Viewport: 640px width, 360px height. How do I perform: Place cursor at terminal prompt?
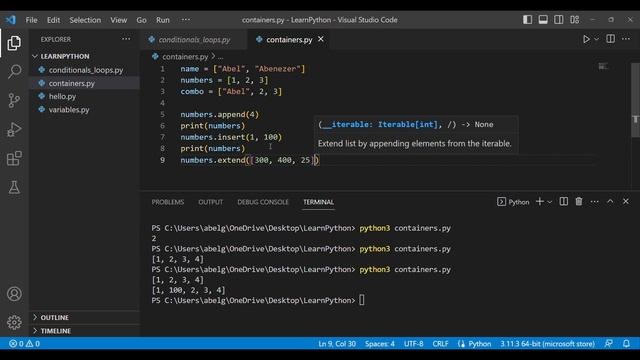(x=362, y=300)
